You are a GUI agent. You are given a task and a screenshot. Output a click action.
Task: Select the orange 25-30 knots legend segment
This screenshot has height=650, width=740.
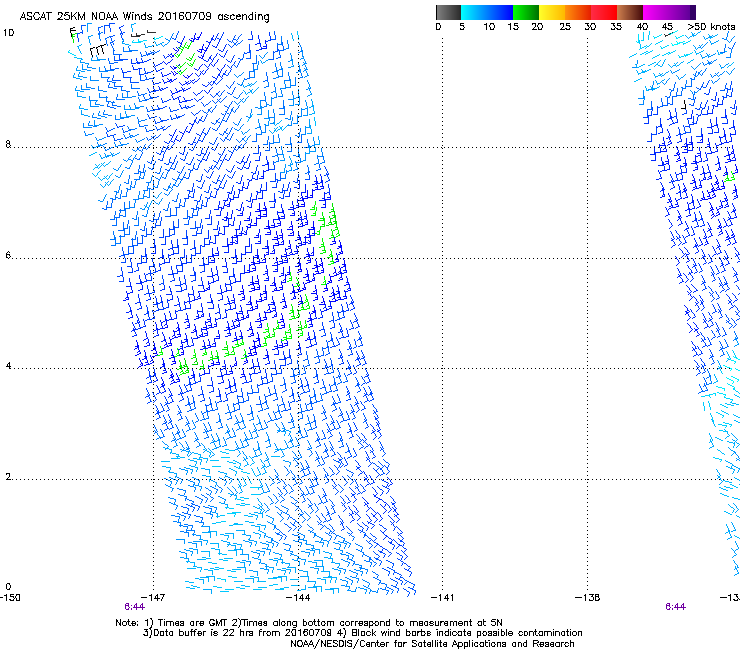(x=578, y=12)
